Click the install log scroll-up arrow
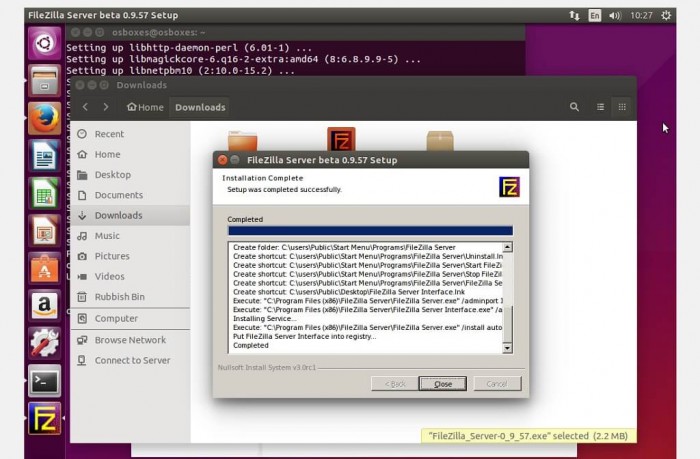This screenshot has width=700, height=459. [x=507, y=247]
